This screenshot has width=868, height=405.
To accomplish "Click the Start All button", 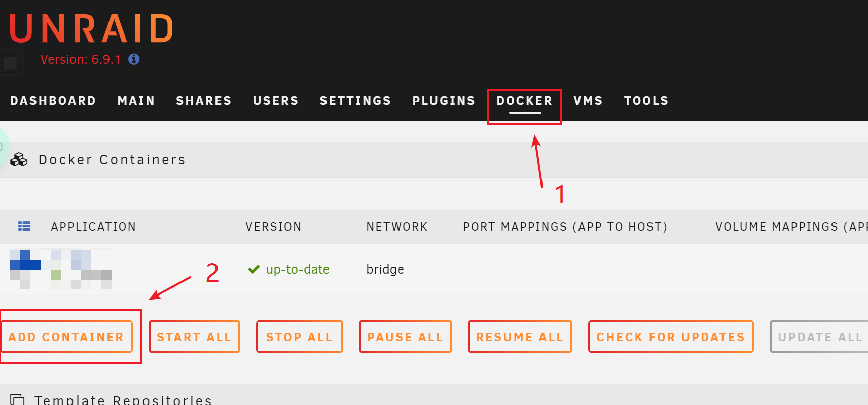I will click(194, 337).
